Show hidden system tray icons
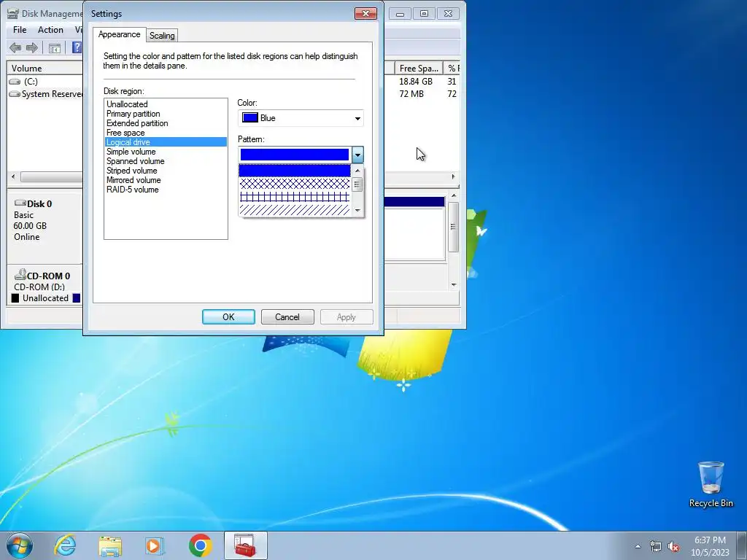This screenshot has width=747, height=560. click(x=638, y=546)
